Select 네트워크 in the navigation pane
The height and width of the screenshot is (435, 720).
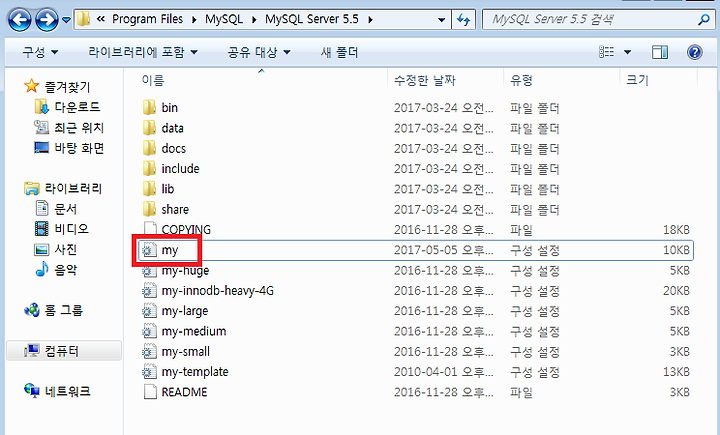click(68, 391)
